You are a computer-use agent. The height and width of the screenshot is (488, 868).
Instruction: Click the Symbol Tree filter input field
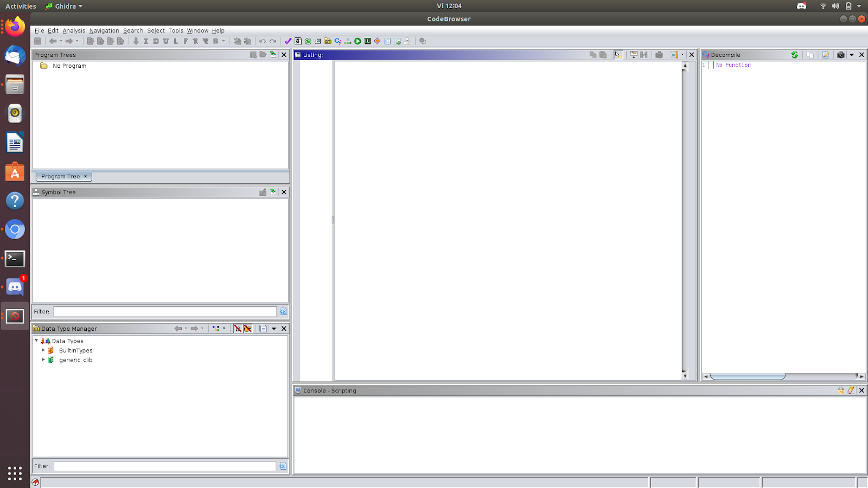165,311
